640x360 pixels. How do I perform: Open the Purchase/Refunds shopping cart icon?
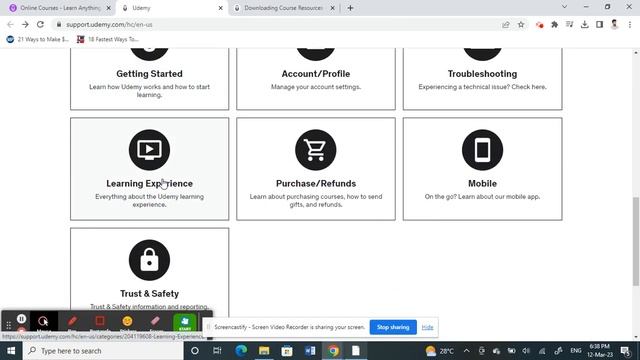316,150
